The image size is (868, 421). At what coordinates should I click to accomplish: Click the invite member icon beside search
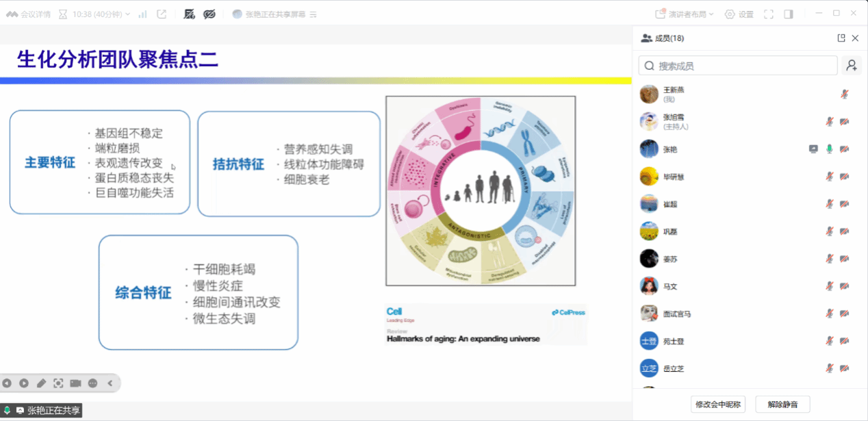[852, 66]
